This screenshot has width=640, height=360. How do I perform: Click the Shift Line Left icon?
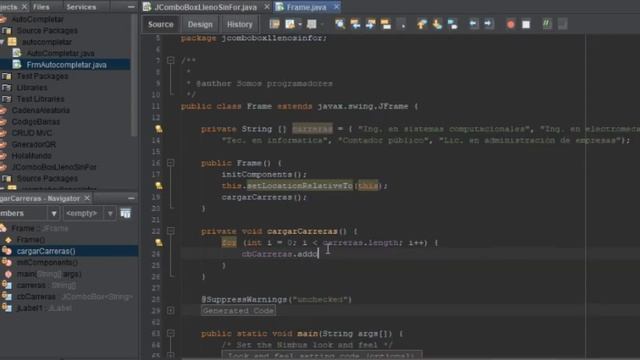pyautogui.click(x=473, y=24)
